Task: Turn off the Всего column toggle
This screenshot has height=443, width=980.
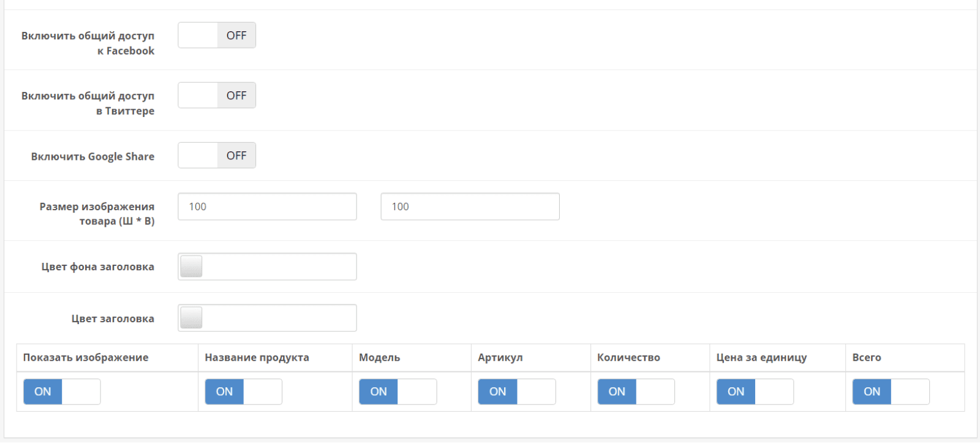Action: pos(891,392)
